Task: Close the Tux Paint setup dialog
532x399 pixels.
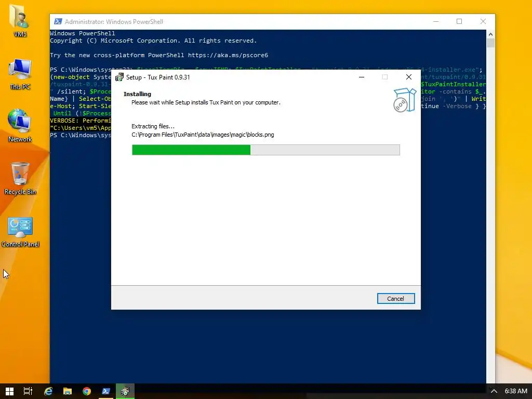Action: coord(409,77)
